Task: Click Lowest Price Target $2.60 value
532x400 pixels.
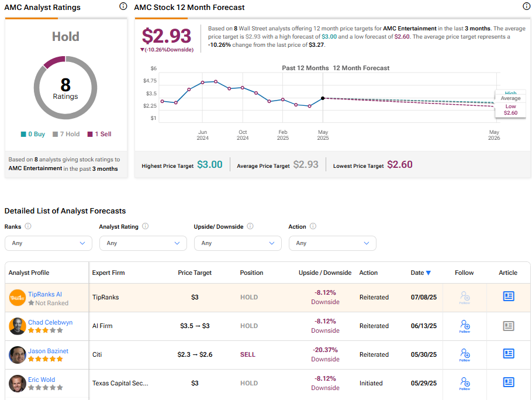Action: click(400, 164)
